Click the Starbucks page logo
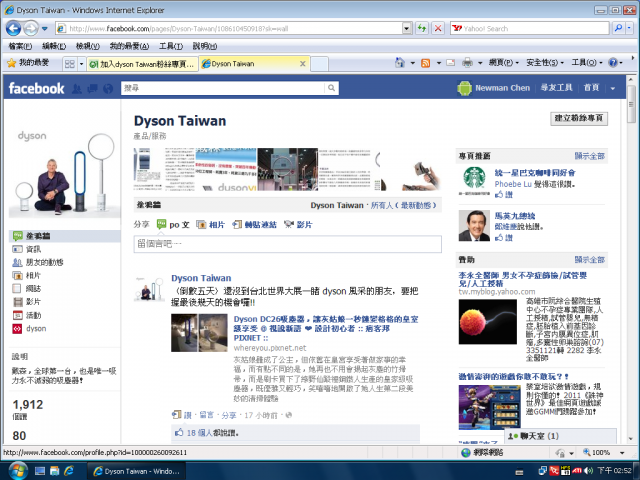 (x=474, y=179)
